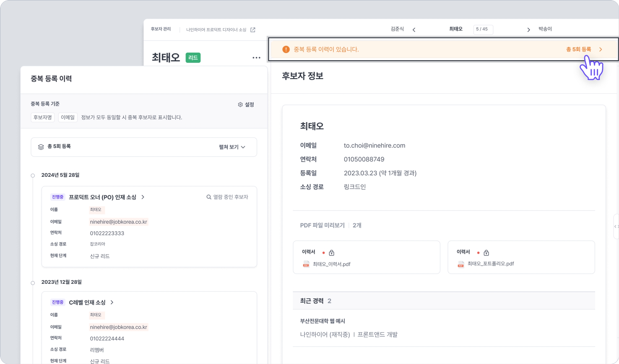Click lock icon on 최태오_이력서.pdf card
The height and width of the screenshot is (364, 619).
tap(331, 253)
